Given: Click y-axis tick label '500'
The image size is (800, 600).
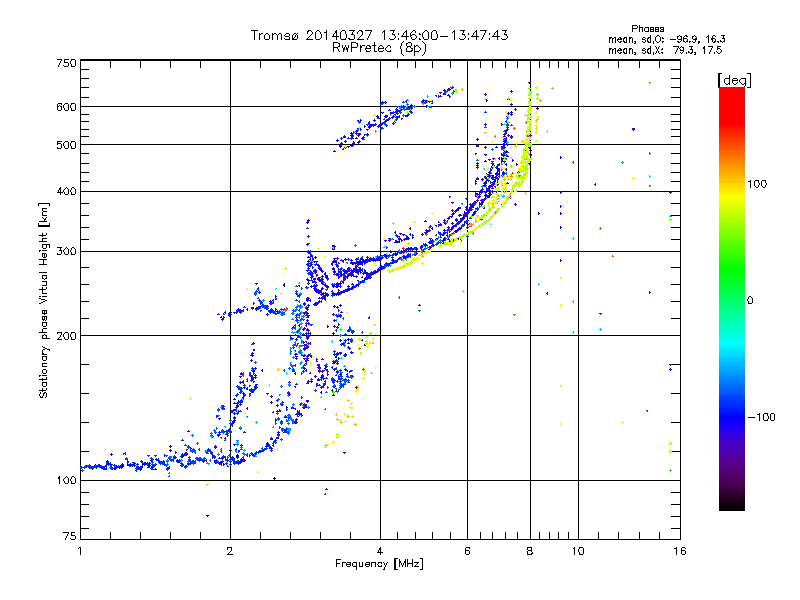Looking at the screenshot, I should (66, 145).
